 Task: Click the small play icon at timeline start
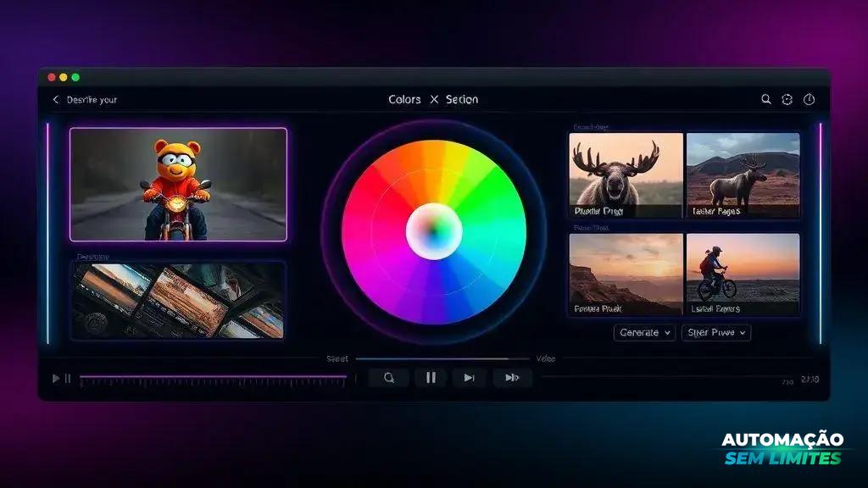(56, 379)
